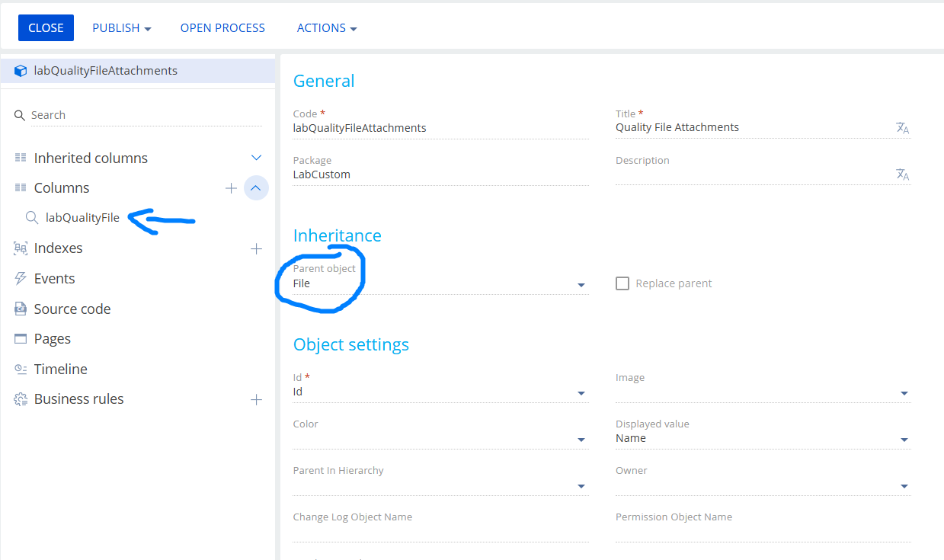Image resolution: width=944 pixels, height=560 pixels.
Task: Click the Columns list icon
Action: click(21, 187)
